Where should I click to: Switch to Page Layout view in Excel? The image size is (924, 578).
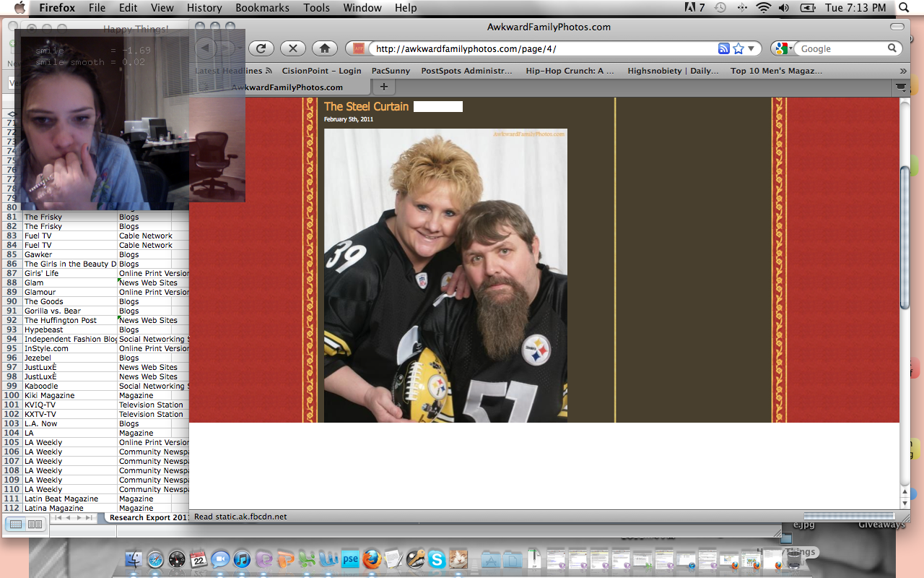click(34, 524)
